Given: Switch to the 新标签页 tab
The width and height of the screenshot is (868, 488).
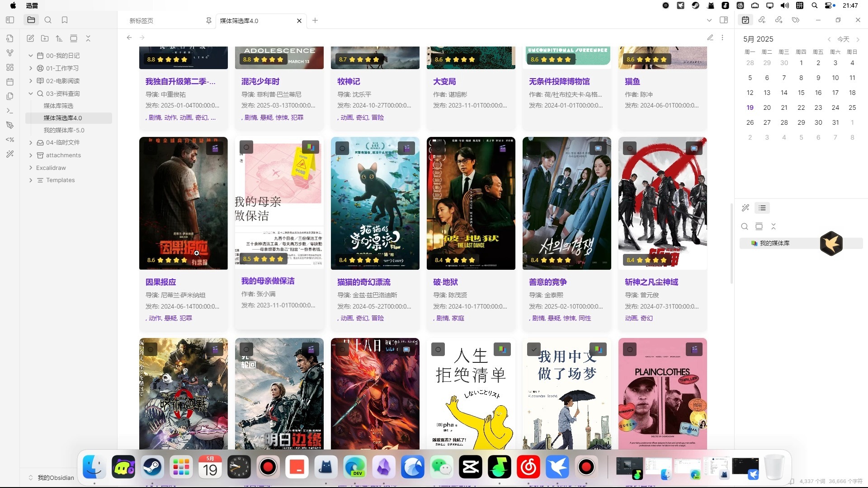Looking at the screenshot, I should (x=142, y=21).
